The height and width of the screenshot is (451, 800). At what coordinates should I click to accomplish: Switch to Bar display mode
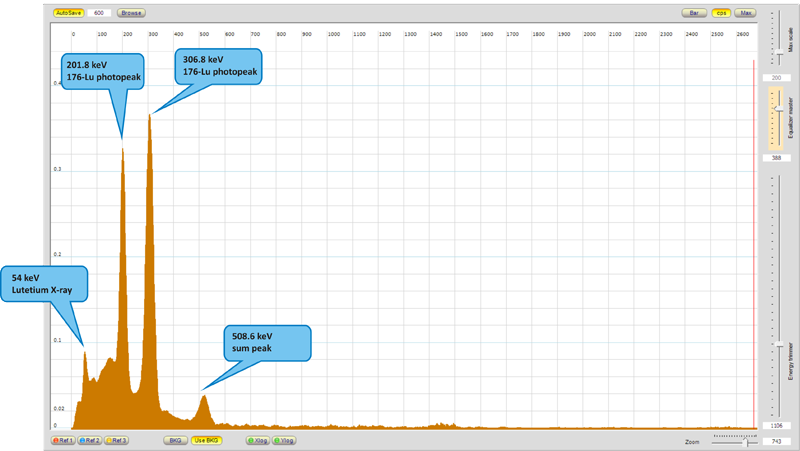(694, 13)
